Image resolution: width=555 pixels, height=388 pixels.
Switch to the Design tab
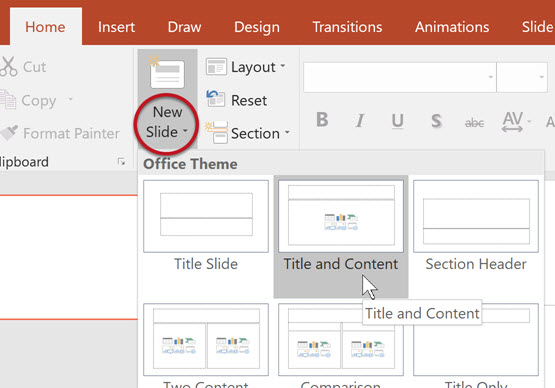tap(257, 27)
